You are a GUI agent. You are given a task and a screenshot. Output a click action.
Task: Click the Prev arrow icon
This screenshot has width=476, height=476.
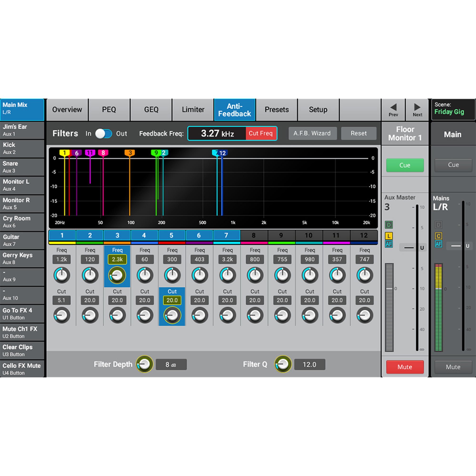[393, 107]
